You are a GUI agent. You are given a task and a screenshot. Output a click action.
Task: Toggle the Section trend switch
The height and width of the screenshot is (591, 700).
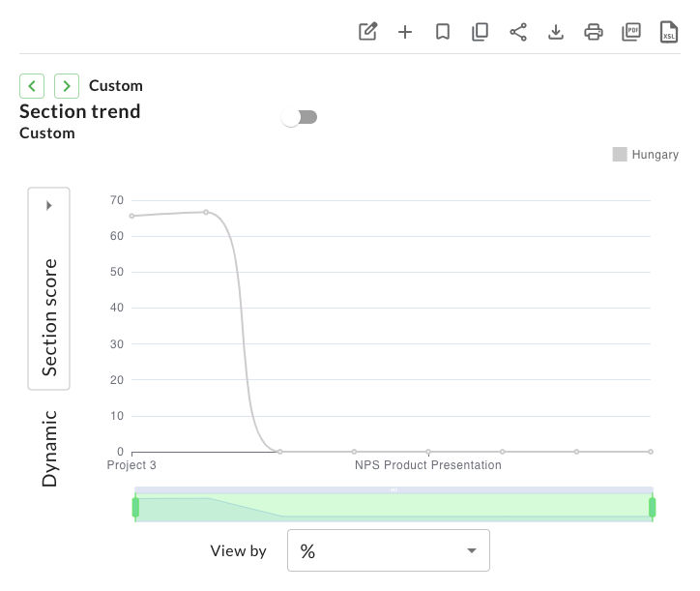tap(300, 117)
